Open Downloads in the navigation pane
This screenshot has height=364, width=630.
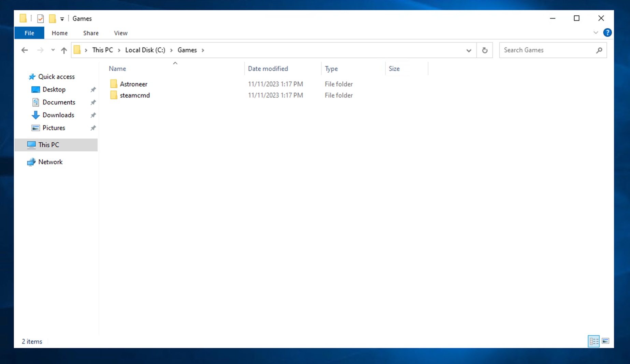[58, 115]
